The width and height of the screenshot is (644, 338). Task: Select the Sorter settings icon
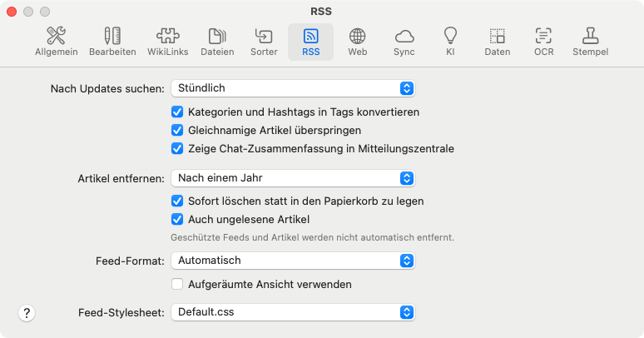(264, 42)
